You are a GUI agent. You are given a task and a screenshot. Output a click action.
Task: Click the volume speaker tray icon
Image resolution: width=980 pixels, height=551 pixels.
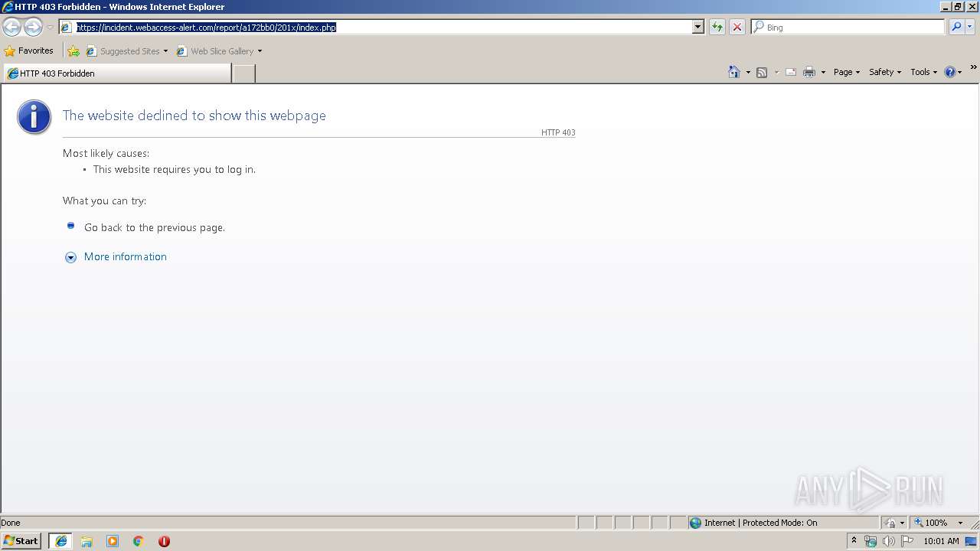point(888,541)
